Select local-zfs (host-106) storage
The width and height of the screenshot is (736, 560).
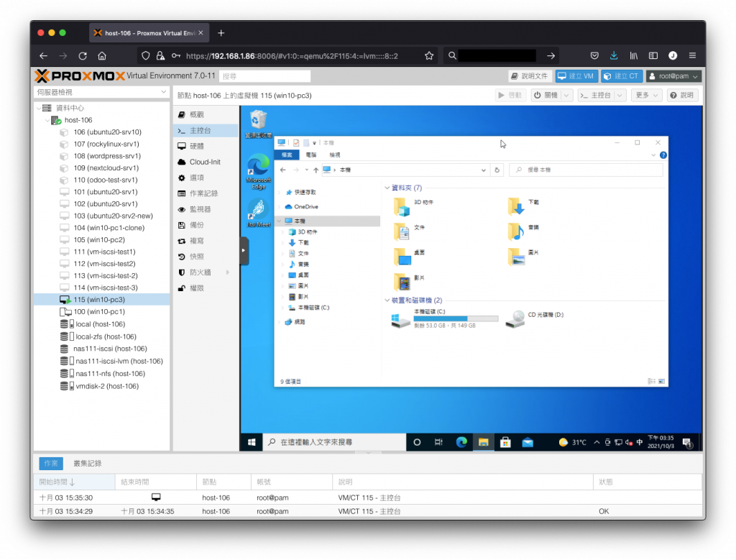(101, 336)
